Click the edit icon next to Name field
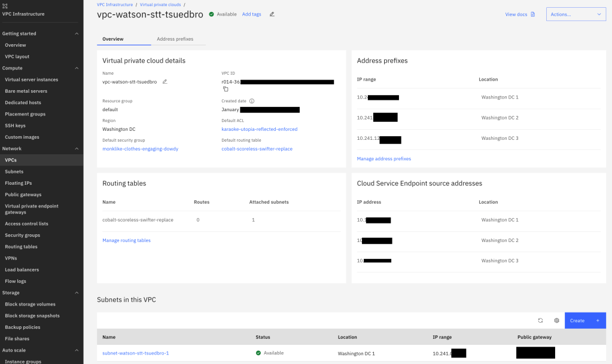 165,82
